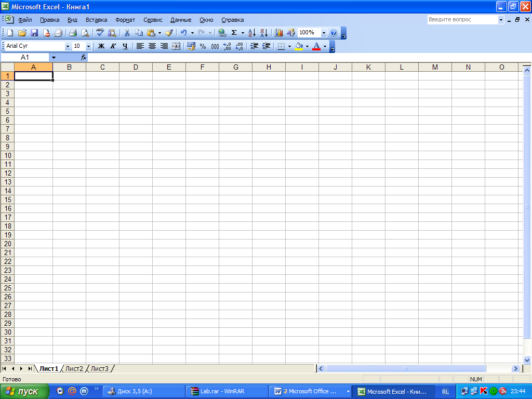Apply thousands separator 000 format
This screenshot has height=399, width=532.
[215, 46]
